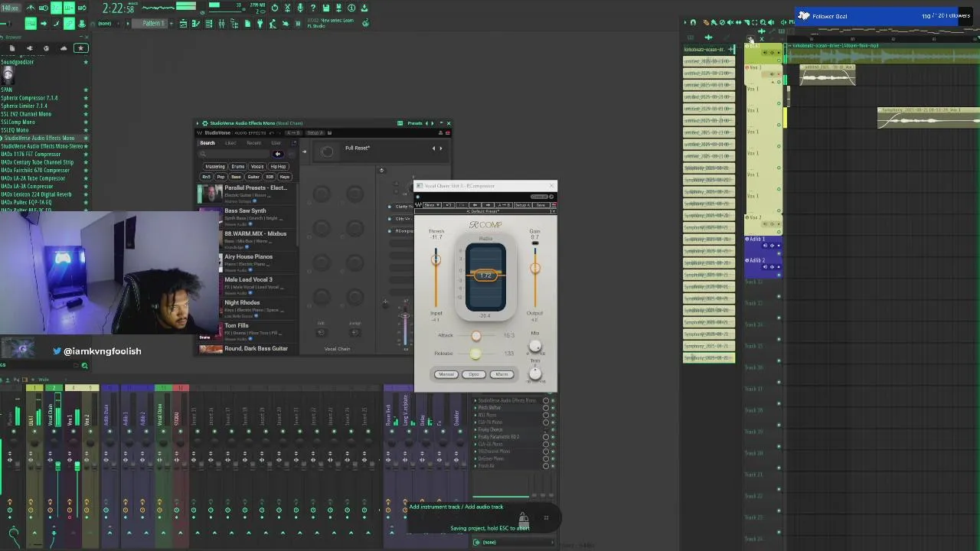
Task: Select the browser favorites star tab
Action: [80, 47]
